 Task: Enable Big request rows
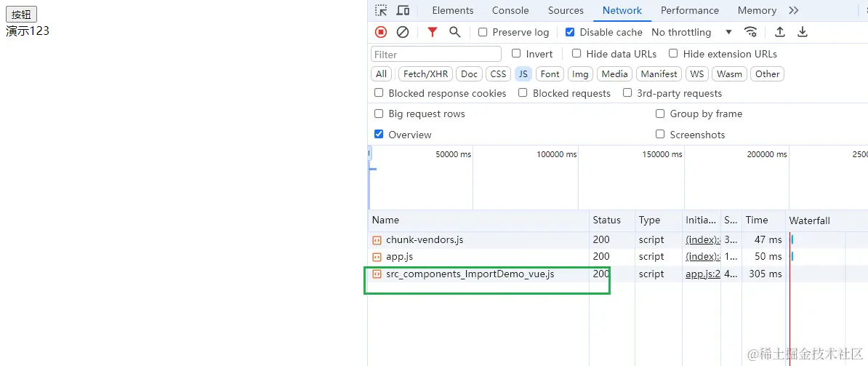(x=379, y=114)
